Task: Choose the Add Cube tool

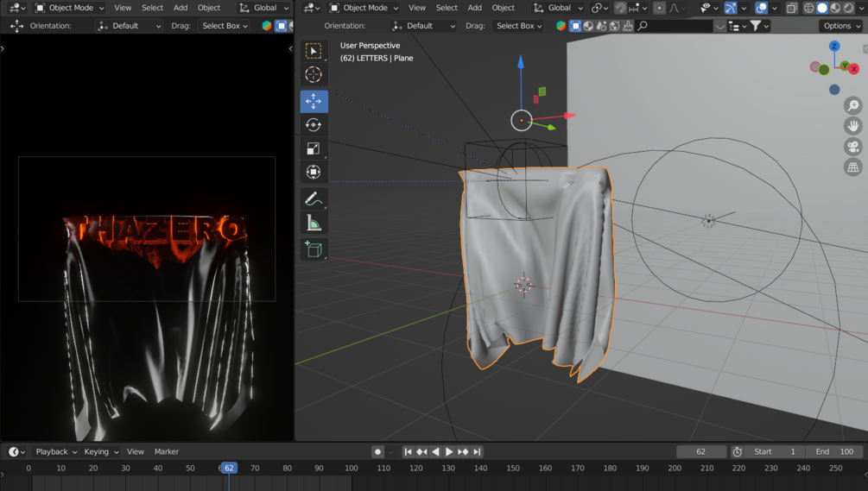Action: [x=314, y=249]
